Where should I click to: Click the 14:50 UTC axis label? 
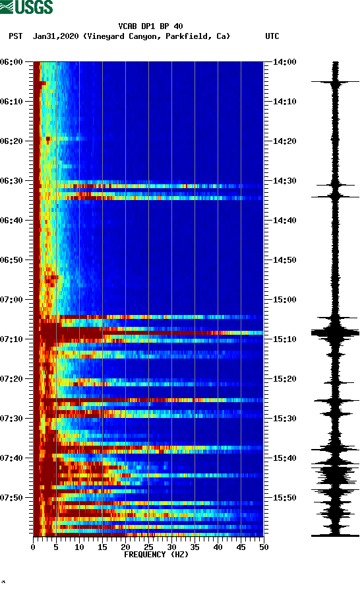pos(284,260)
